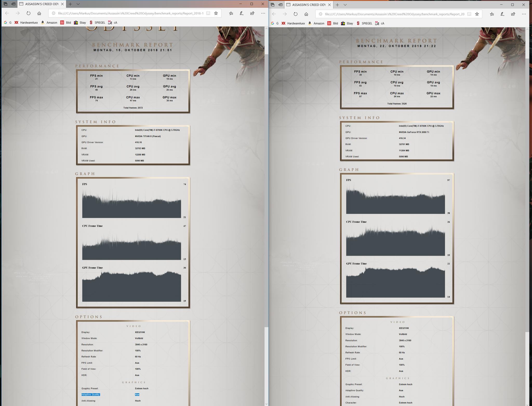Viewport: 532px width, 406px height.
Task: Open cA bookmark in left window
Action: pos(112,23)
